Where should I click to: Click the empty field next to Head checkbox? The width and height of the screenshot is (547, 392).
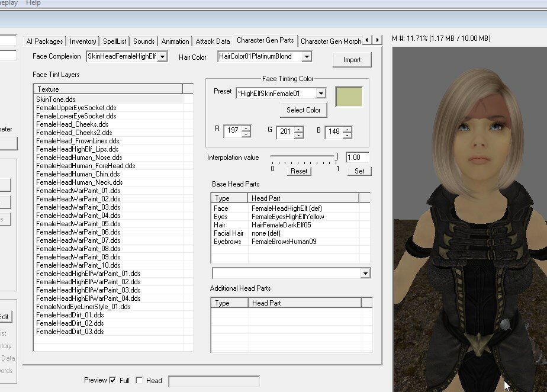coord(214,381)
